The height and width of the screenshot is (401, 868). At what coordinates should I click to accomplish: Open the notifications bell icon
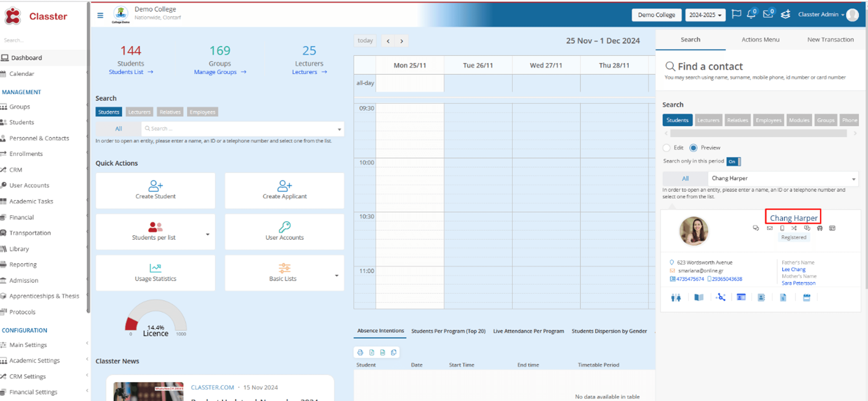point(751,14)
